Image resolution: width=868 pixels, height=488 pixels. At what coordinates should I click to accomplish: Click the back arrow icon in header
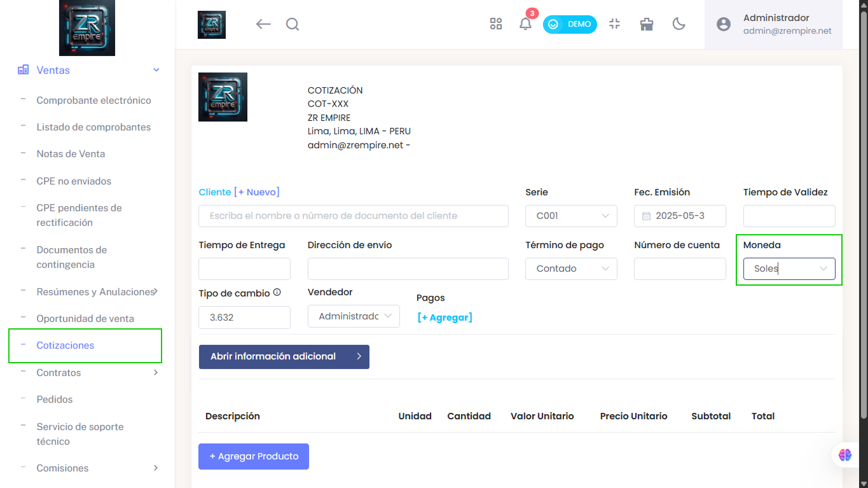tap(263, 24)
